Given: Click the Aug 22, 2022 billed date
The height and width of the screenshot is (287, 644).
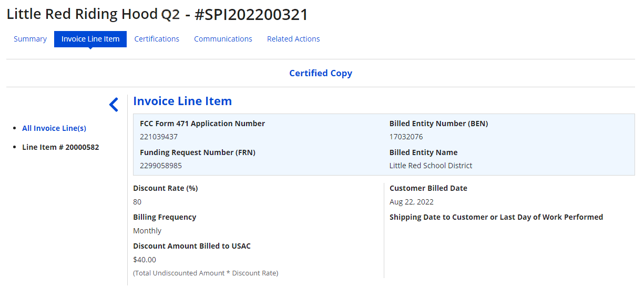Looking at the screenshot, I should point(412,202).
